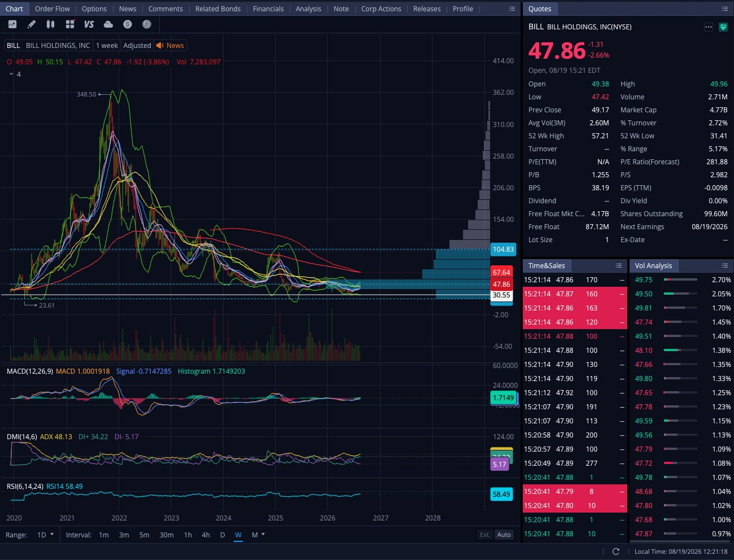The width and height of the screenshot is (734, 560).
Task: Open the chart grid layout icon
Action: click(x=70, y=24)
